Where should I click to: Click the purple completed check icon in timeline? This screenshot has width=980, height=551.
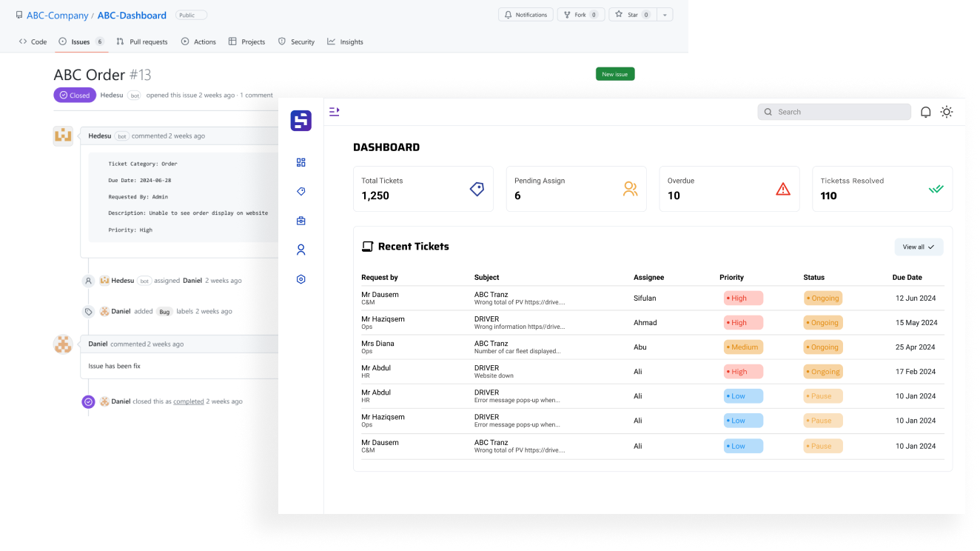(88, 401)
